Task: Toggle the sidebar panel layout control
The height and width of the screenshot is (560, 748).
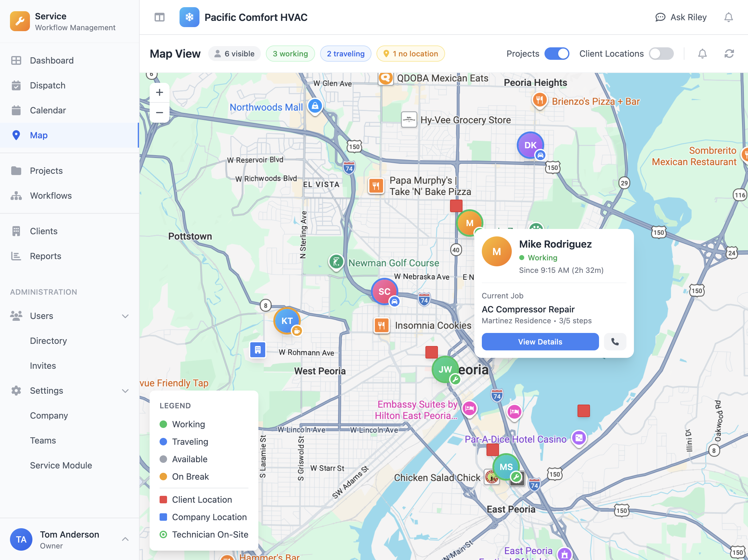Action: pos(159,17)
